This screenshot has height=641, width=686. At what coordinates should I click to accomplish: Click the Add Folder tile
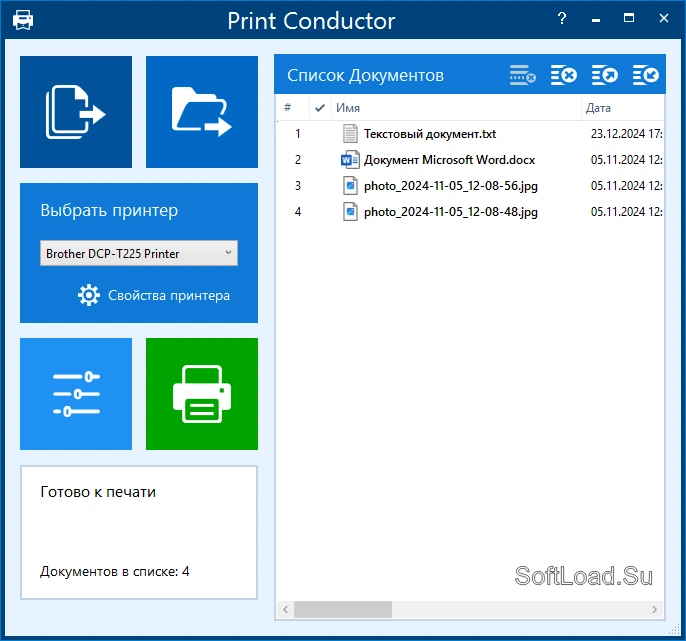(x=202, y=112)
